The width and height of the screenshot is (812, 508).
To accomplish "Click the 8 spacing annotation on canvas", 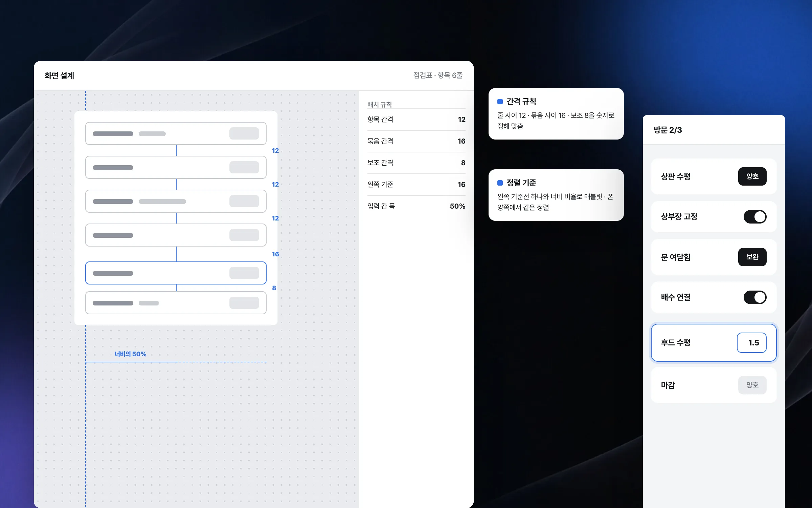I will [274, 288].
